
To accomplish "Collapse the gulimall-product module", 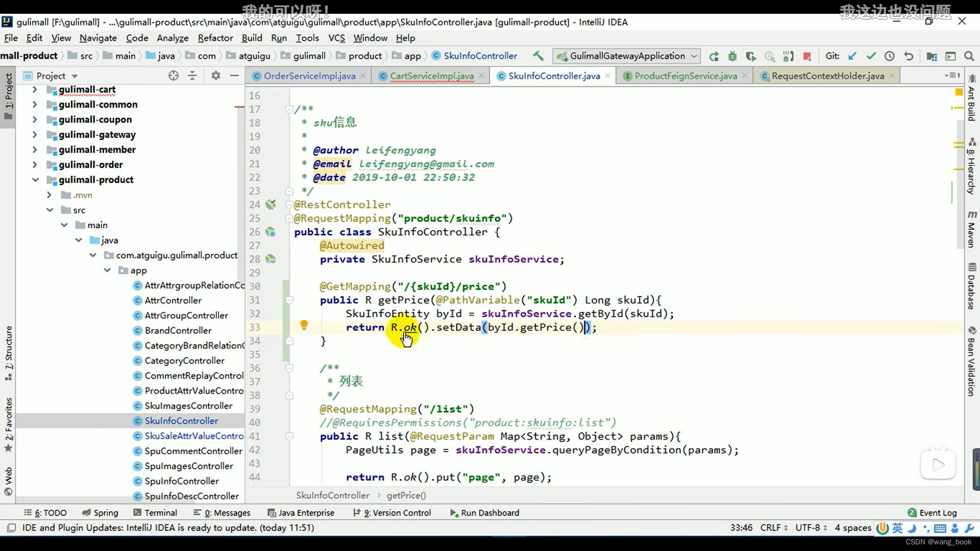I will pyautogui.click(x=35, y=180).
